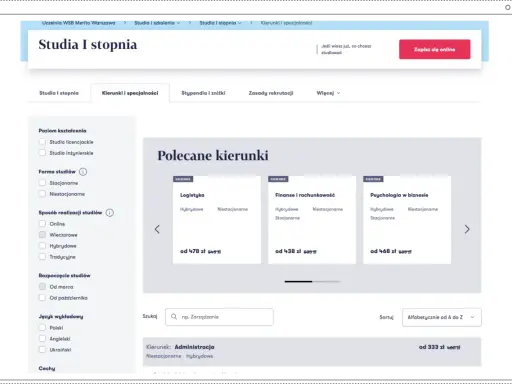Click the Kierunki i specjalności breadcrumb text

[x=286, y=23]
